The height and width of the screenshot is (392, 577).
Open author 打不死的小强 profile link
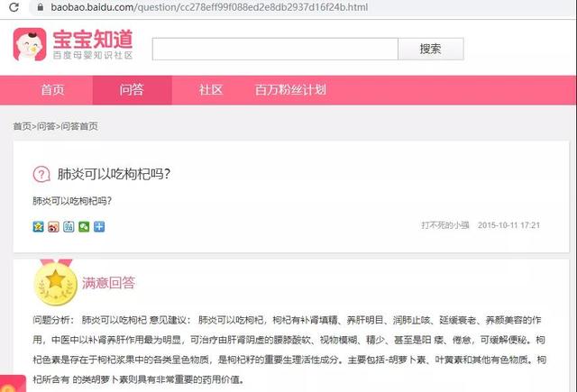(x=445, y=225)
